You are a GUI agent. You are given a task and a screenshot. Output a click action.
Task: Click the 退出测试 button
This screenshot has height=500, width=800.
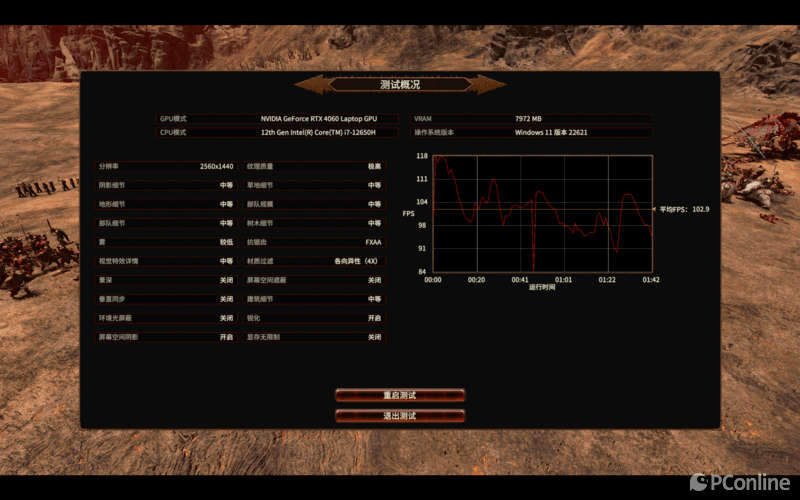pos(400,416)
